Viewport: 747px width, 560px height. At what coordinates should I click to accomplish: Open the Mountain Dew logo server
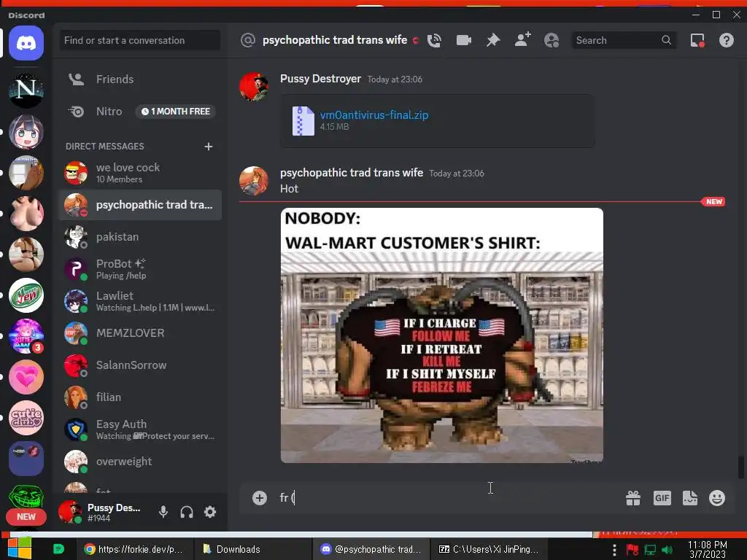point(26,295)
